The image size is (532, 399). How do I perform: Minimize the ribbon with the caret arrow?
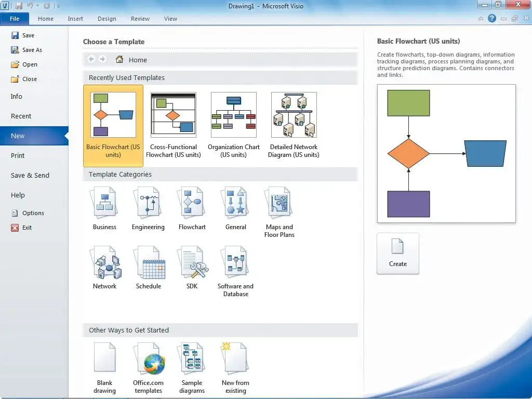pos(481,19)
